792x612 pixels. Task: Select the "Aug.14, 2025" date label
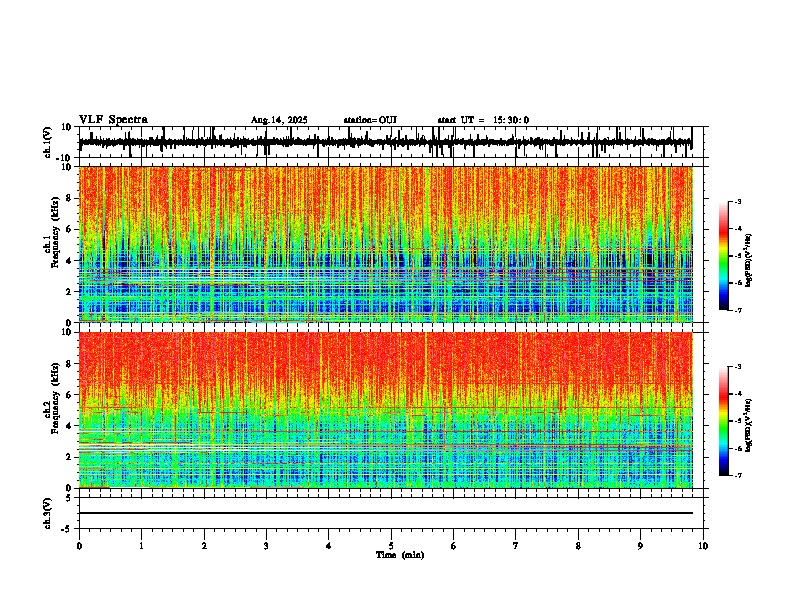[279, 120]
